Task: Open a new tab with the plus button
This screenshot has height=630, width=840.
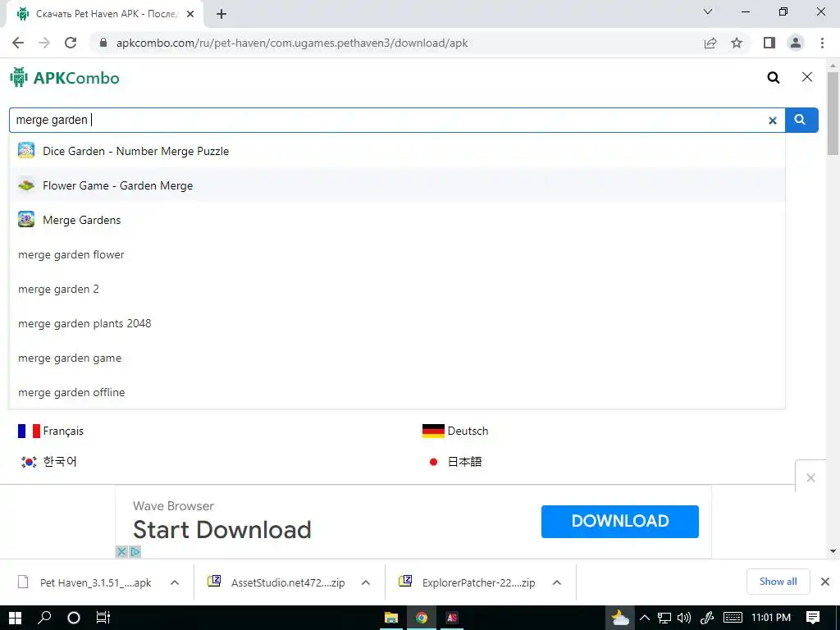Action: click(x=221, y=14)
